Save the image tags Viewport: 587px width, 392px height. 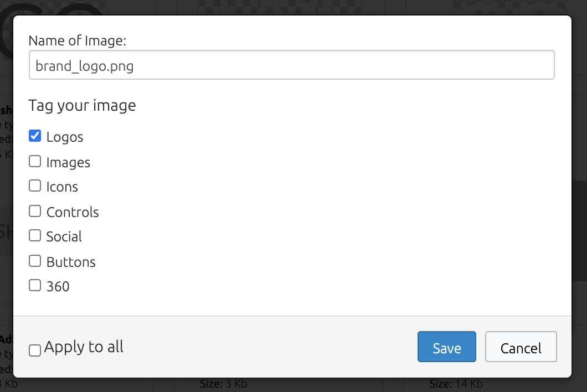coord(446,347)
